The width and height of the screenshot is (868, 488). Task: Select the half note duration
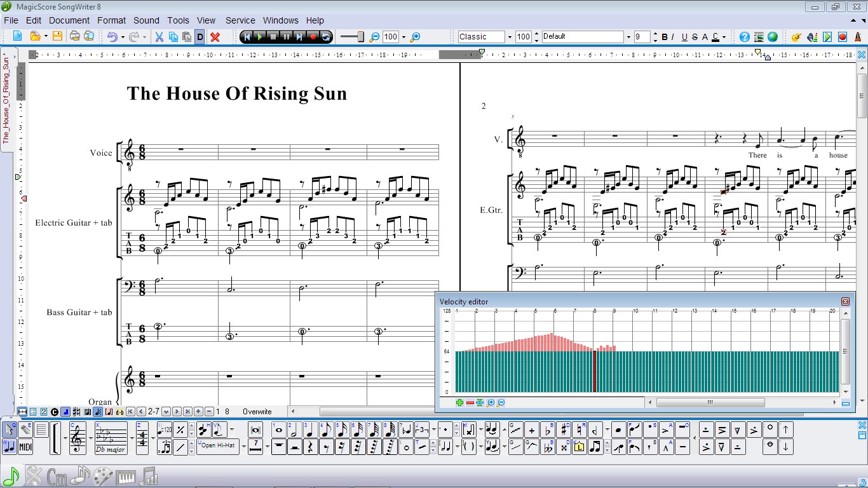pyautogui.click(x=295, y=430)
